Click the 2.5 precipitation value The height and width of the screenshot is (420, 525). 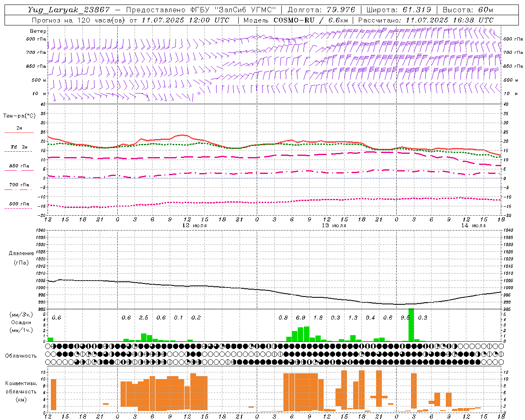[x=144, y=318]
